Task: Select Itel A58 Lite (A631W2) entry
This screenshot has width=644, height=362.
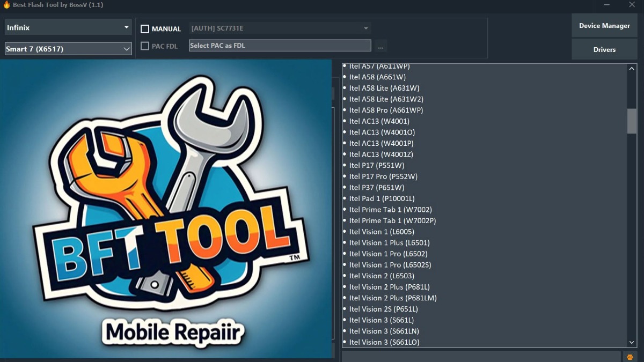Action: [x=386, y=99]
